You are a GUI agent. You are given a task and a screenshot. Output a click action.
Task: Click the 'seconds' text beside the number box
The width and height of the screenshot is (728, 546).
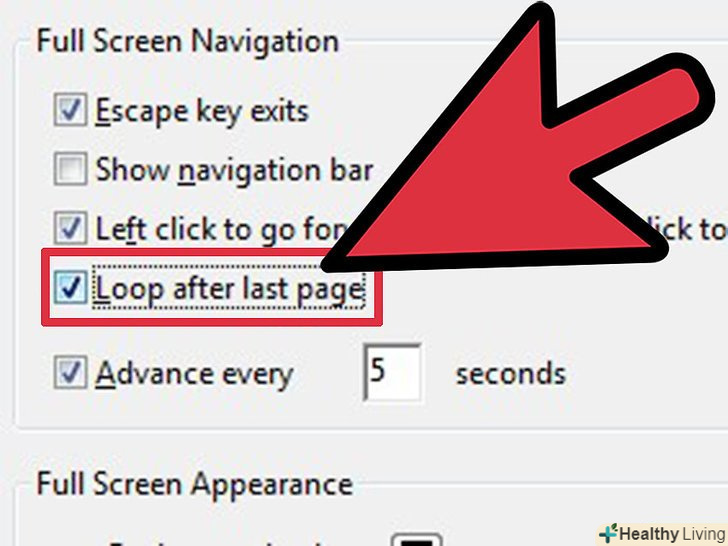511,374
